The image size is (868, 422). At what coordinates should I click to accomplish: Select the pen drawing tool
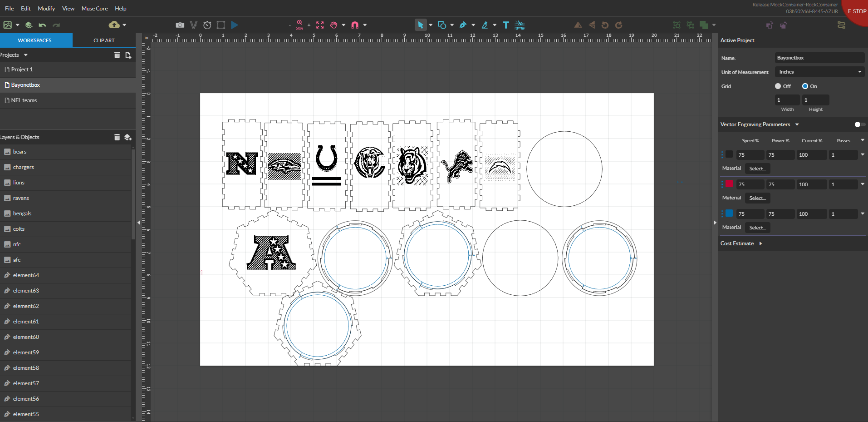(463, 25)
